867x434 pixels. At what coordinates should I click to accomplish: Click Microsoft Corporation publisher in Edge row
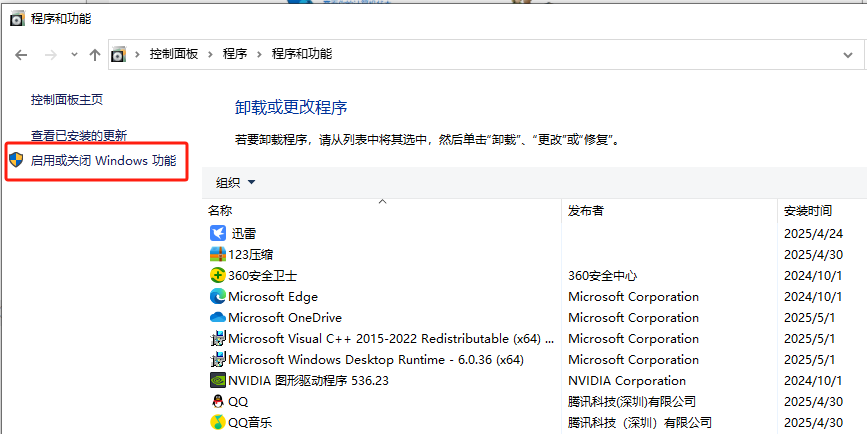click(x=634, y=297)
